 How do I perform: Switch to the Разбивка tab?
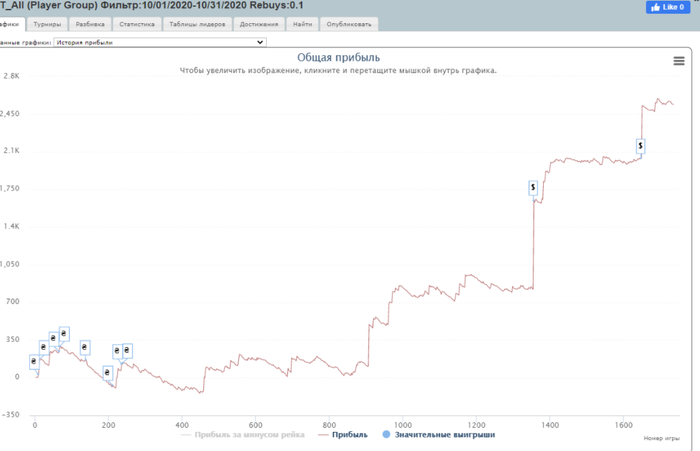tap(90, 24)
